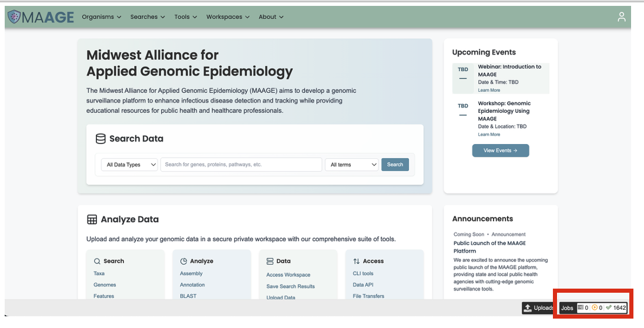The height and width of the screenshot is (328, 644).
Task: Open the CLI tools link
Action: [x=363, y=273]
